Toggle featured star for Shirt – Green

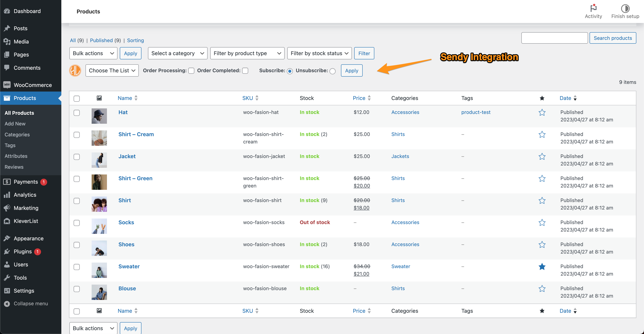click(542, 178)
